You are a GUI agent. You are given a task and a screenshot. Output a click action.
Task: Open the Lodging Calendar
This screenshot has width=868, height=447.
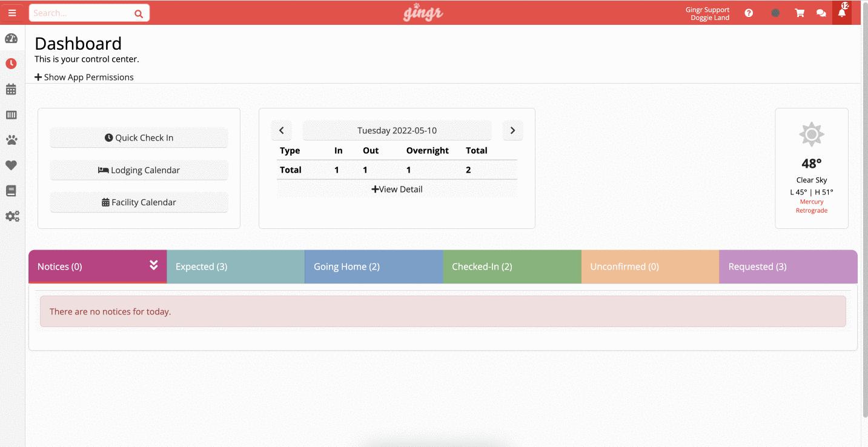139,170
